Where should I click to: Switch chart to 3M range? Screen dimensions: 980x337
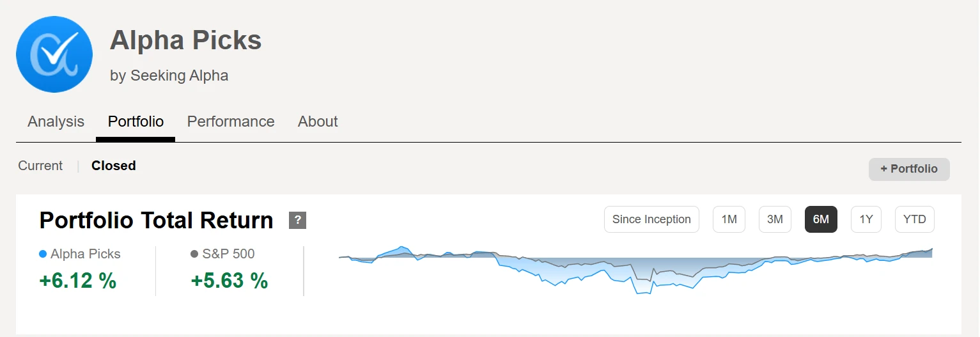[775, 219]
